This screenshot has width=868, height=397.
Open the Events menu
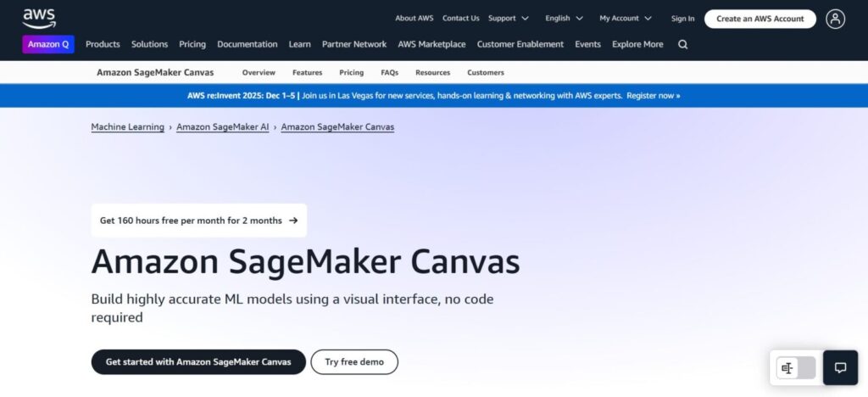(x=588, y=44)
